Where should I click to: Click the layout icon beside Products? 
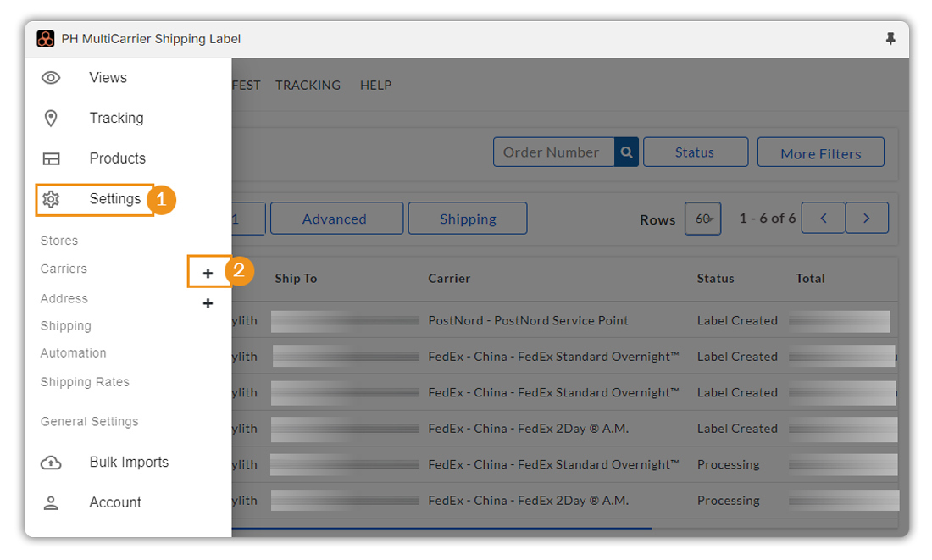click(51, 158)
